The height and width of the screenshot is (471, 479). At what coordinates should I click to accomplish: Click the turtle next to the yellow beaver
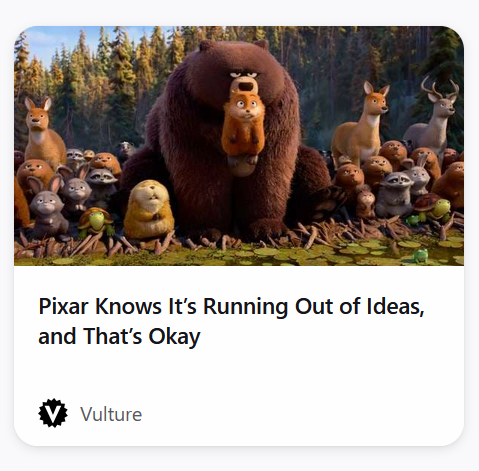[96, 221]
